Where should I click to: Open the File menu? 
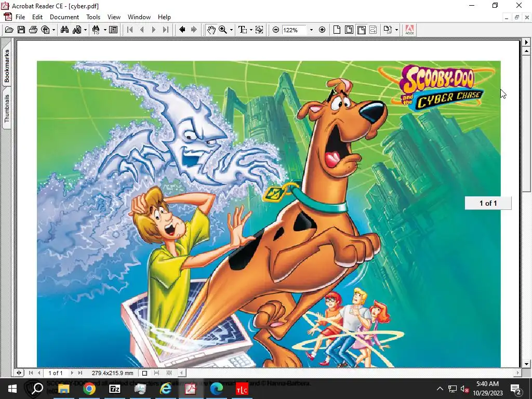(x=20, y=17)
